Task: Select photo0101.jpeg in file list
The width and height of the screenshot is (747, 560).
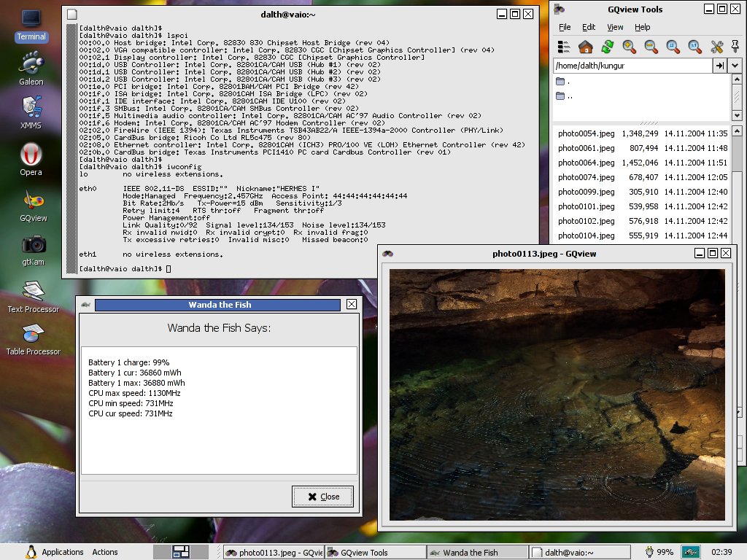Action: tap(642, 206)
